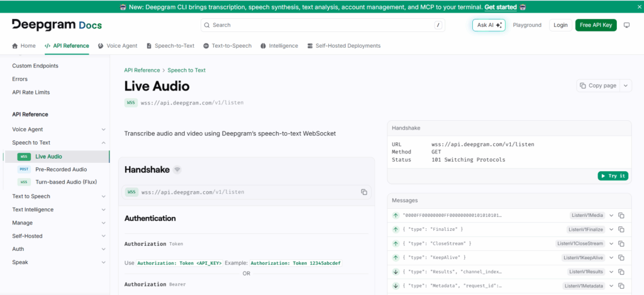Viewport: 644px width, 295px height.
Task: Open Custom Endpoints in sidebar
Action: click(35, 66)
